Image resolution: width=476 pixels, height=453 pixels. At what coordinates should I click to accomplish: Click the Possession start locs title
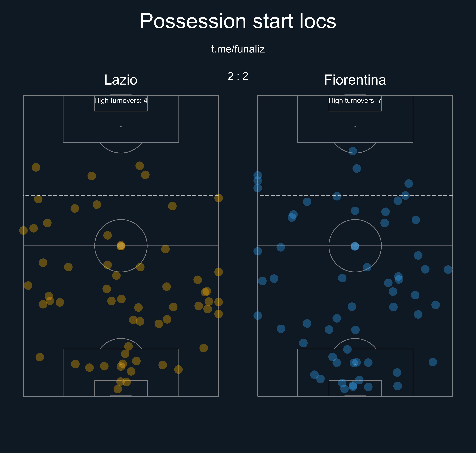[x=238, y=21]
